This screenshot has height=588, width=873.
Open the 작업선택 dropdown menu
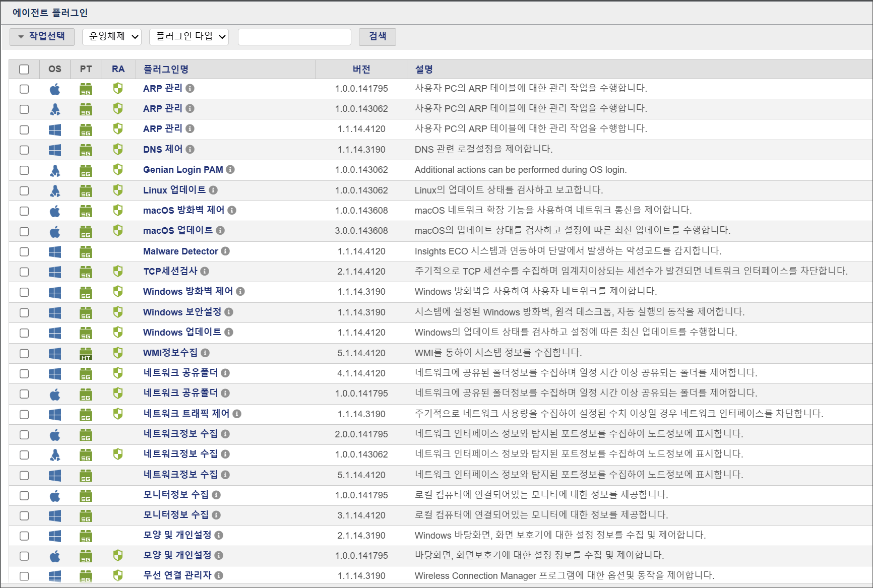pyautogui.click(x=42, y=37)
